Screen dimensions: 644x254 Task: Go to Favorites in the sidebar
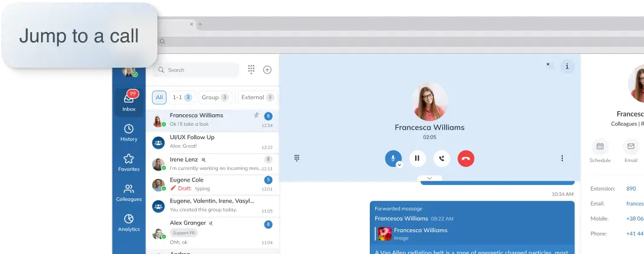coord(128,162)
